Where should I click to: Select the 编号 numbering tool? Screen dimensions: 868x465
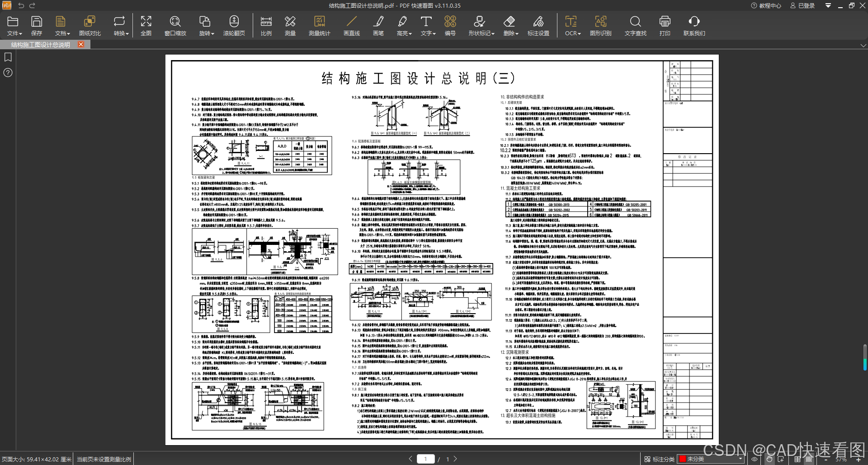pyautogui.click(x=450, y=26)
